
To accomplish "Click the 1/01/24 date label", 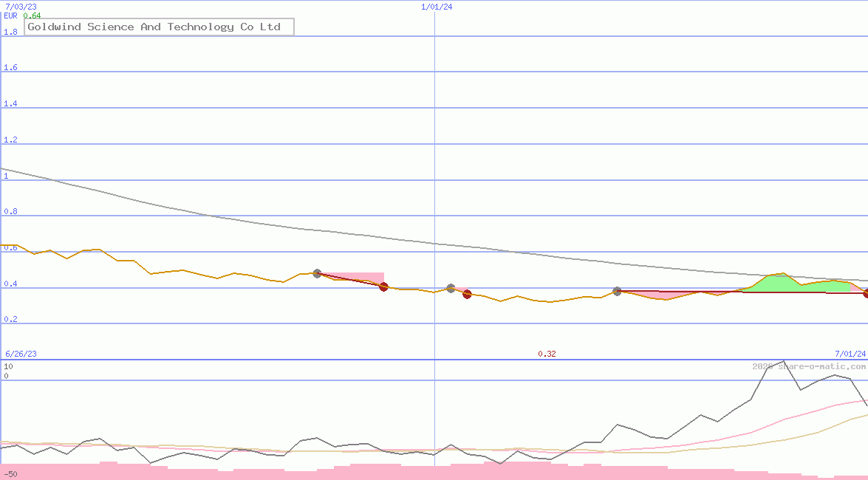I will click(437, 7).
